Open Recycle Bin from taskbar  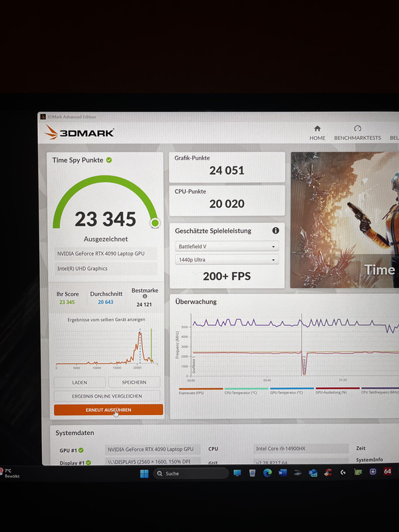pos(252,473)
